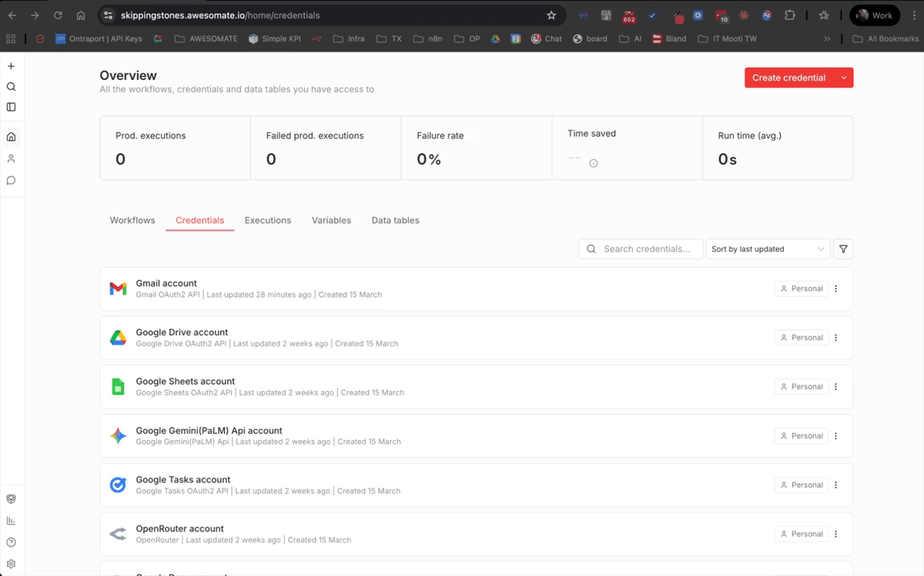
Task: Click the templates cube icon at sidebar bottom
Action: [11, 498]
